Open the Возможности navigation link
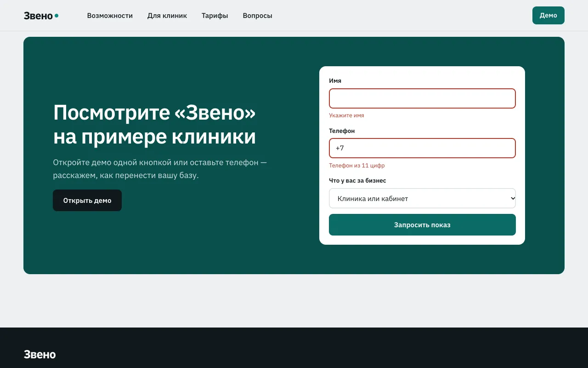The width and height of the screenshot is (588, 368). pos(110,16)
